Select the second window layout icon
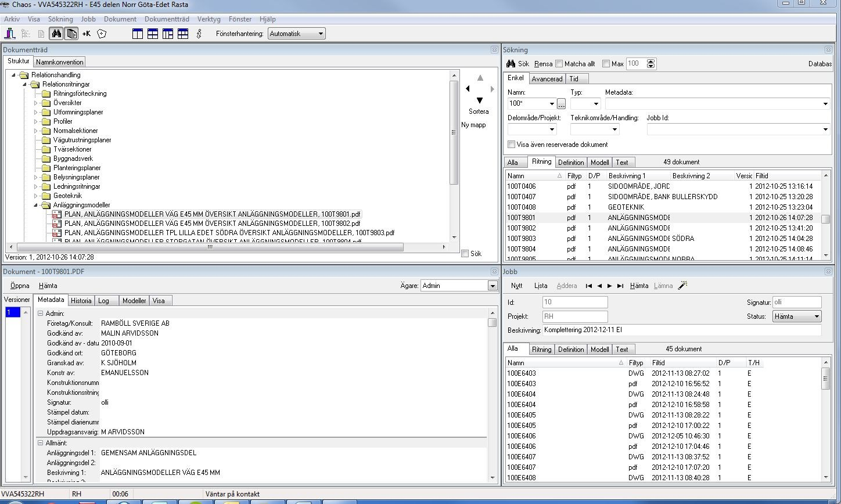The height and width of the screenshot is (504, 841). pos(153,34)
